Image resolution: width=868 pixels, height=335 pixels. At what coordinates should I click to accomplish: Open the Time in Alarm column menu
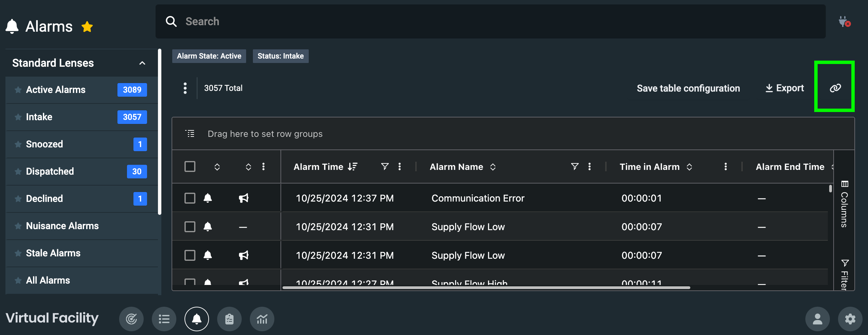coord(725,166)
